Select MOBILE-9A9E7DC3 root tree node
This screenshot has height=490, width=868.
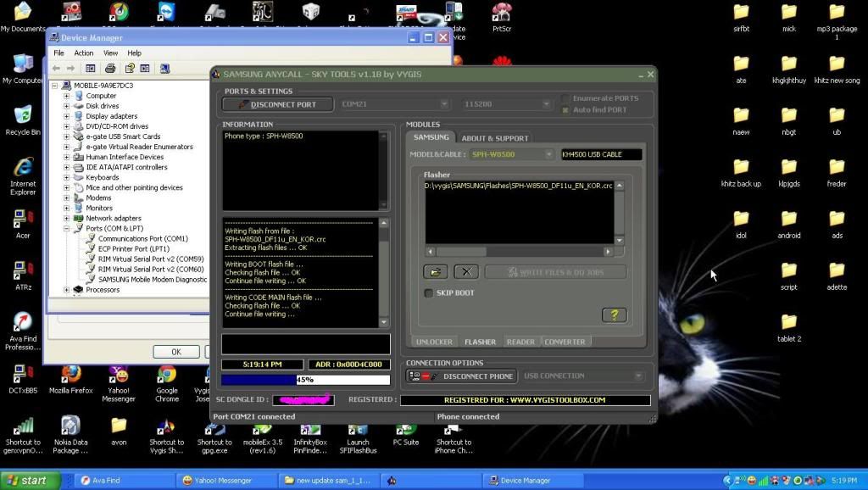coord(103,86)
